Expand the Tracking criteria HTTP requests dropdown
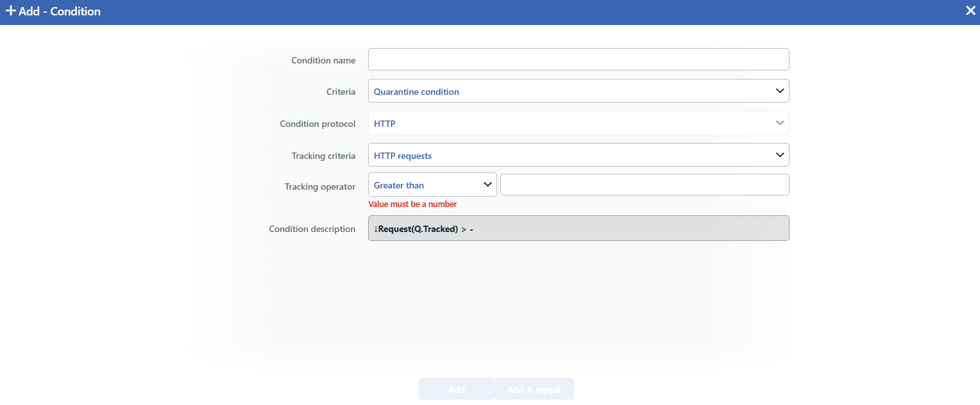This screenshot has width=980, height=405. coord(579,154)
